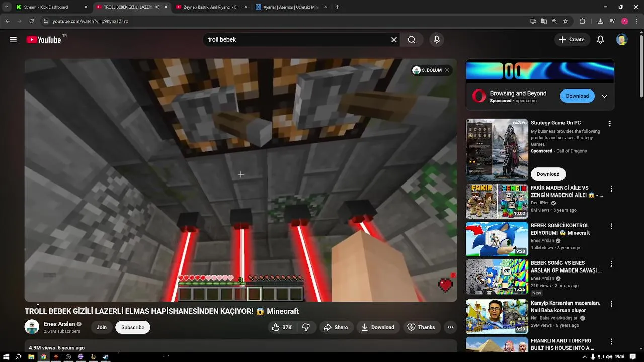Open a new browser tab
644x362 pixels.
337,7
